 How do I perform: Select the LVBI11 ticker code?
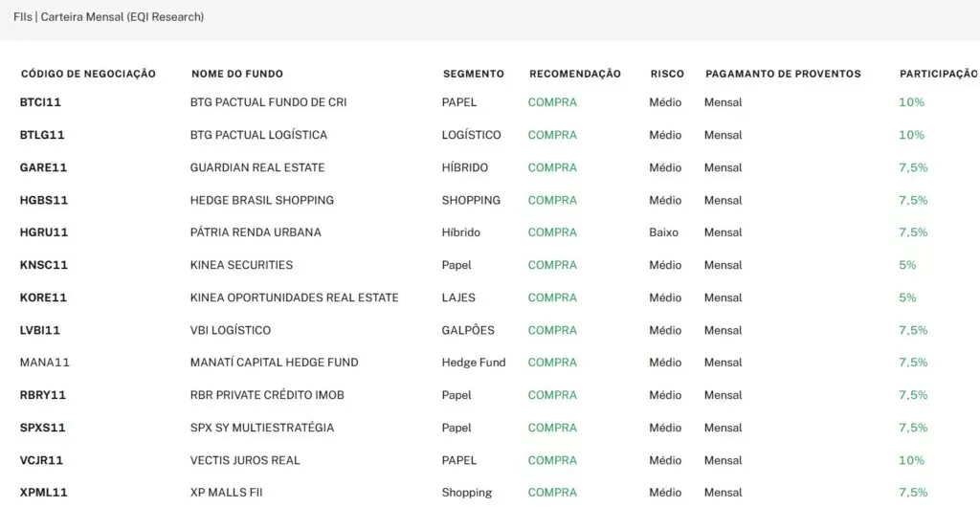[40, 330]
